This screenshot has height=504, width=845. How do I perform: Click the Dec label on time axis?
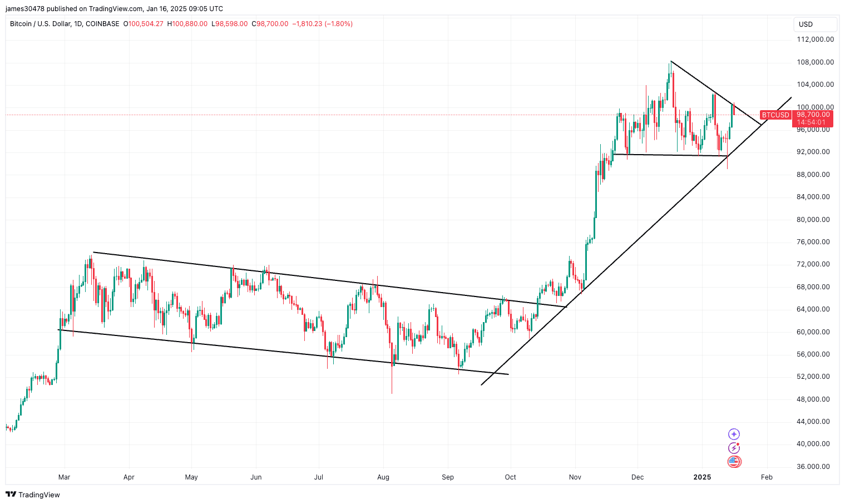click(638, 477)
